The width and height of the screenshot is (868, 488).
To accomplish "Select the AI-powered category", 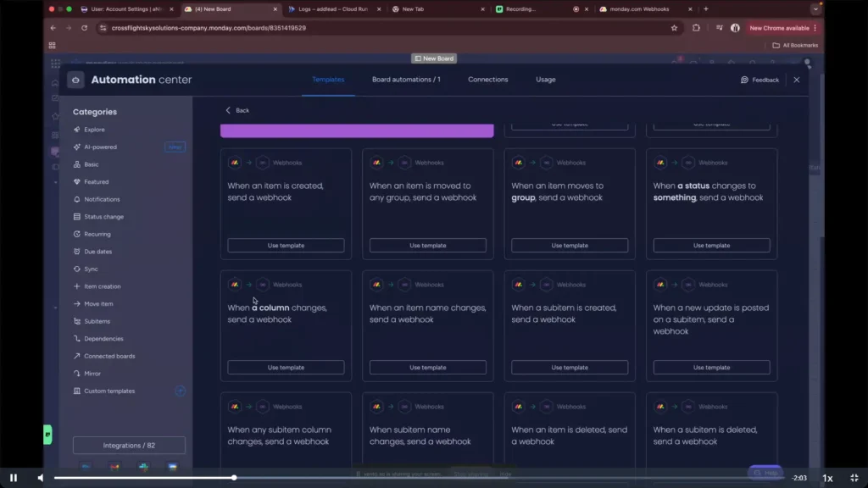I will click(100, 147).
